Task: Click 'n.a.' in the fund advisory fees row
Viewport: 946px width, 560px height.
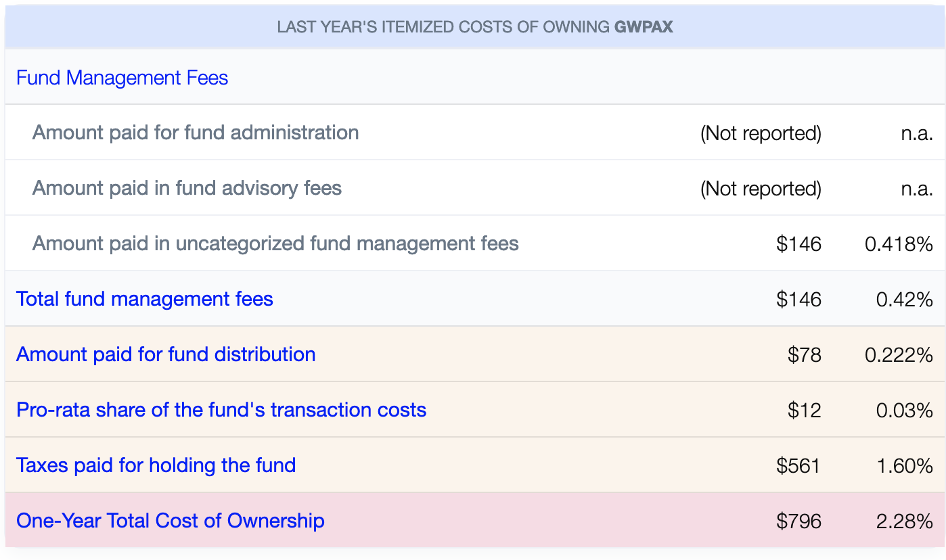Action: point(917,189)
